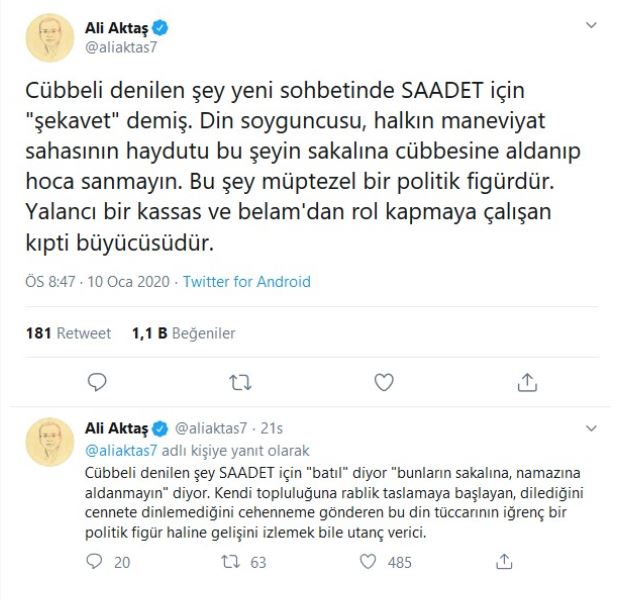Image resolution: width=641 pixels, height=600 pixels.
Task: Share the main tweet
Action: [x=527, y=381]
